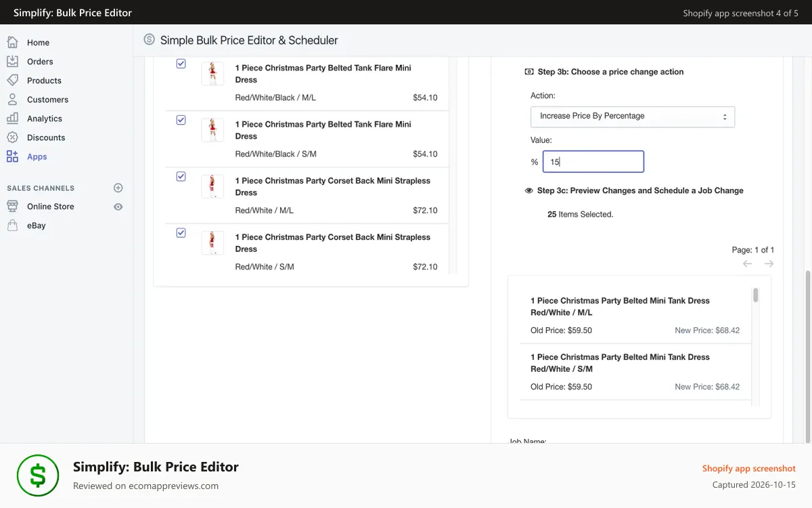Click the Online Store storefront icon
This screenshot has height=508, width=812.
pyautogui.click(x=12, y=206)
